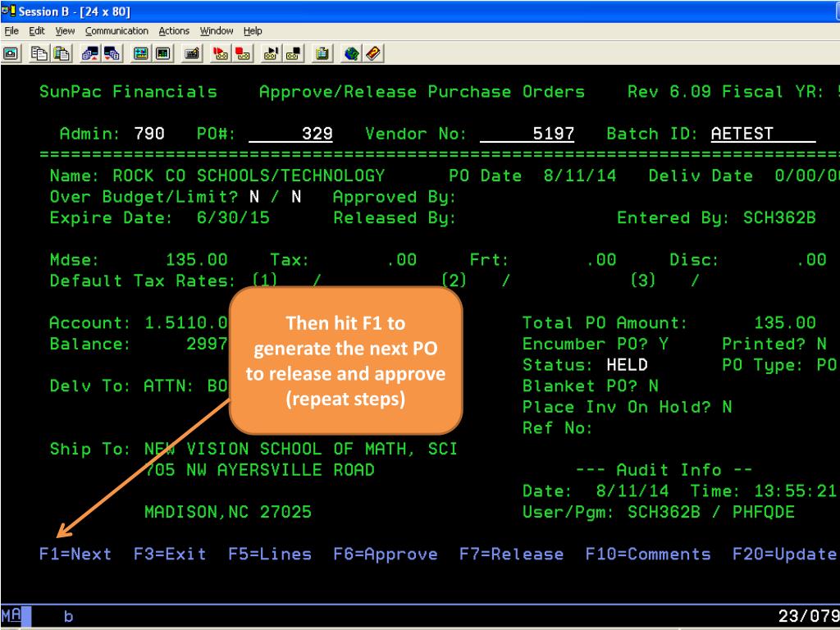The image size is (840, 630).
Task: Click the Receive File from Host icon
Action: [x=112, y=53]
